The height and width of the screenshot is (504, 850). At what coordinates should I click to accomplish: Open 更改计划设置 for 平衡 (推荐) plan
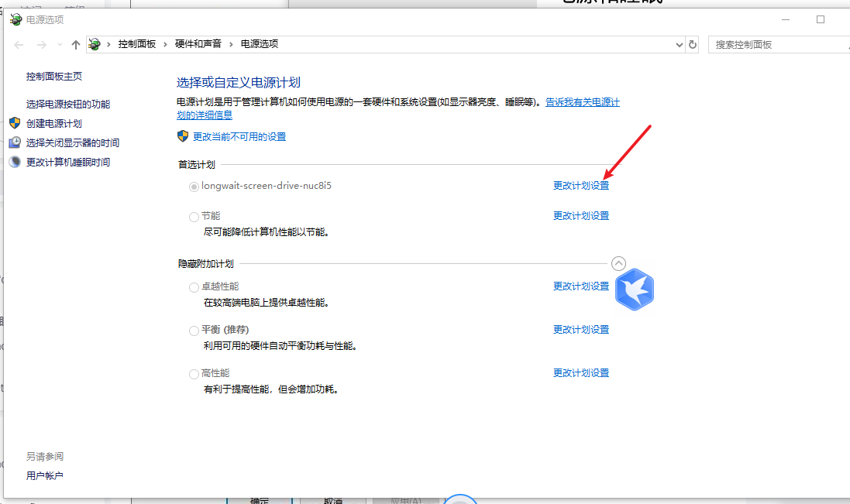point(581,330)
